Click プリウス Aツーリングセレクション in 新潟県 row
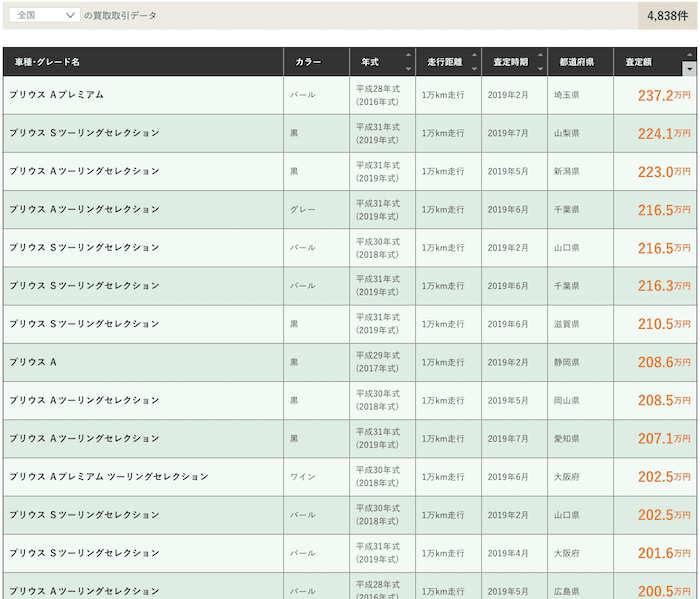700x599 pixels. pyautogui.click(x=84, y=171)
